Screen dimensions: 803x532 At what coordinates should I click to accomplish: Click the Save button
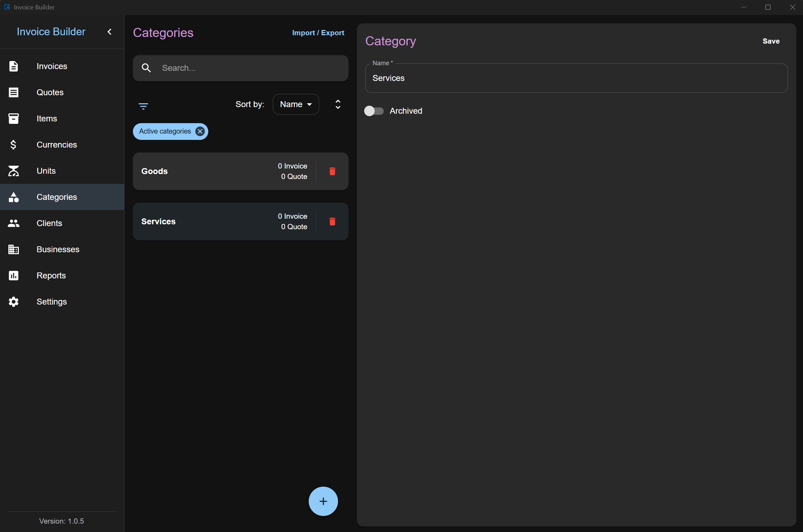771,41
